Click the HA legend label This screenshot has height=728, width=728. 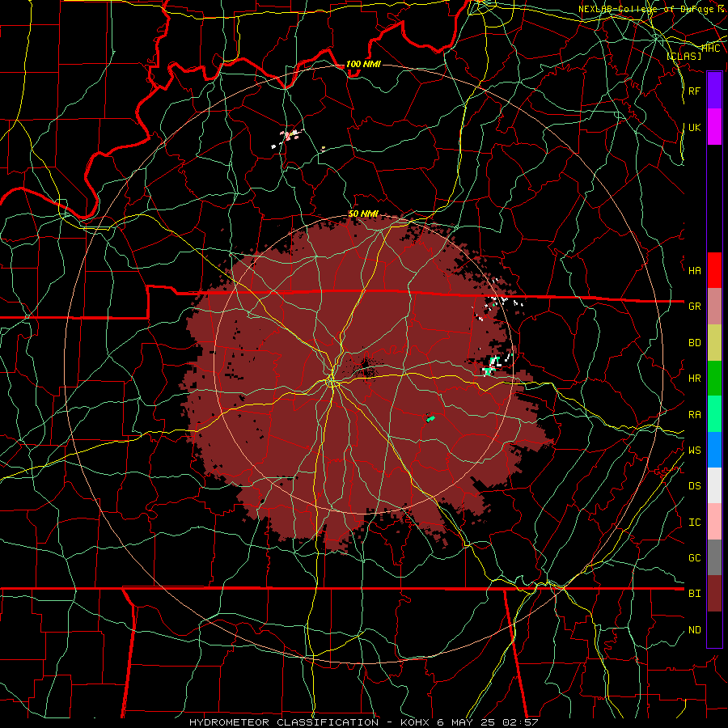(694, 271)
